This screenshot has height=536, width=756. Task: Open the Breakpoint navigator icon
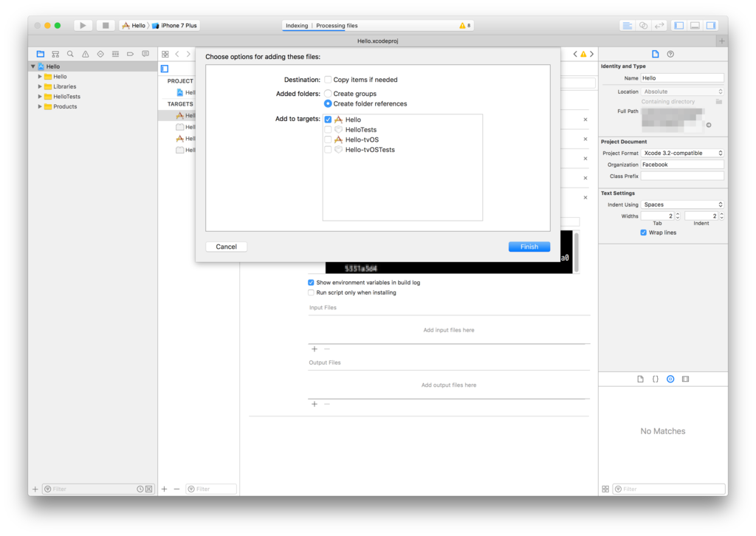pos(130,54)
